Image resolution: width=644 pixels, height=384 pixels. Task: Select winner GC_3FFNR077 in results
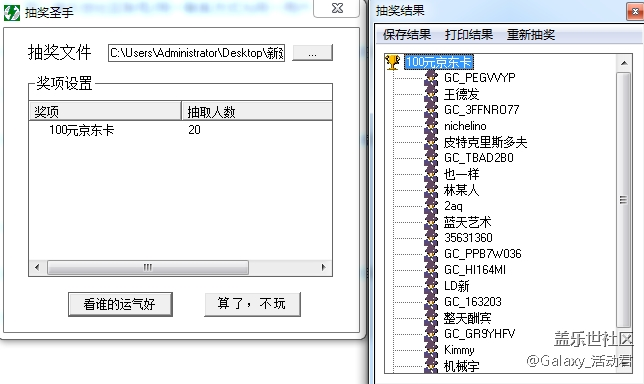pyautogui.click(x=481, y=110)
